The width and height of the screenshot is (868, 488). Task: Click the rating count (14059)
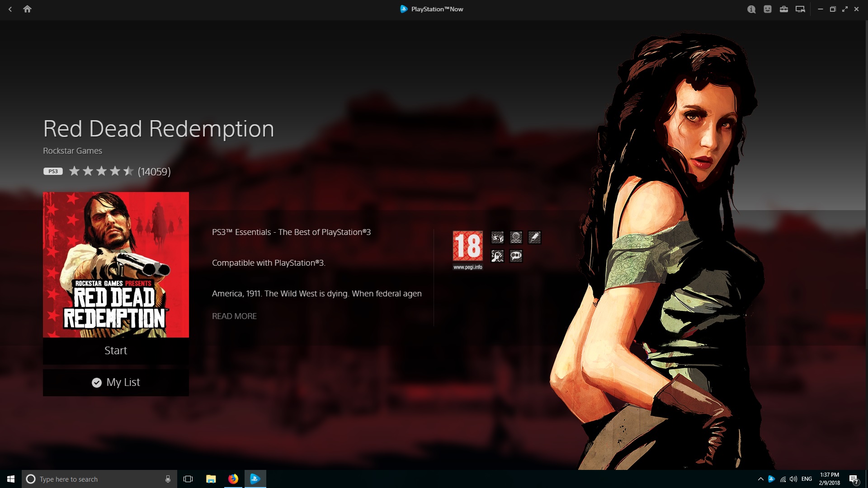154,172
